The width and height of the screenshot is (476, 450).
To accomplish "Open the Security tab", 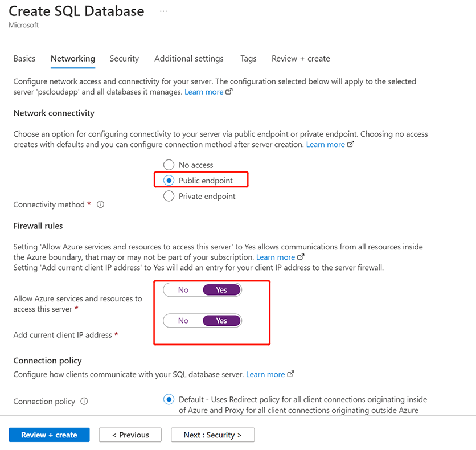I will click(x=124, y=59).
